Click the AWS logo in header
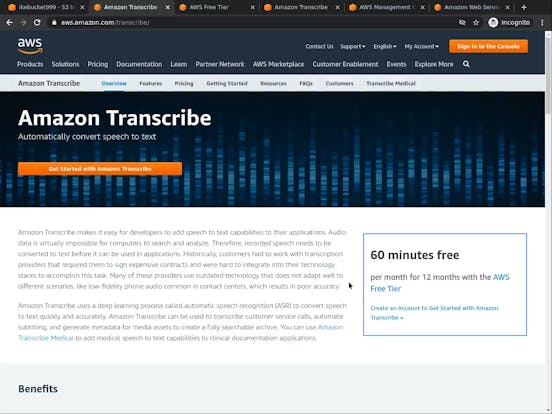This screenshot has width=552, height=414. click(x=30, y=46)
